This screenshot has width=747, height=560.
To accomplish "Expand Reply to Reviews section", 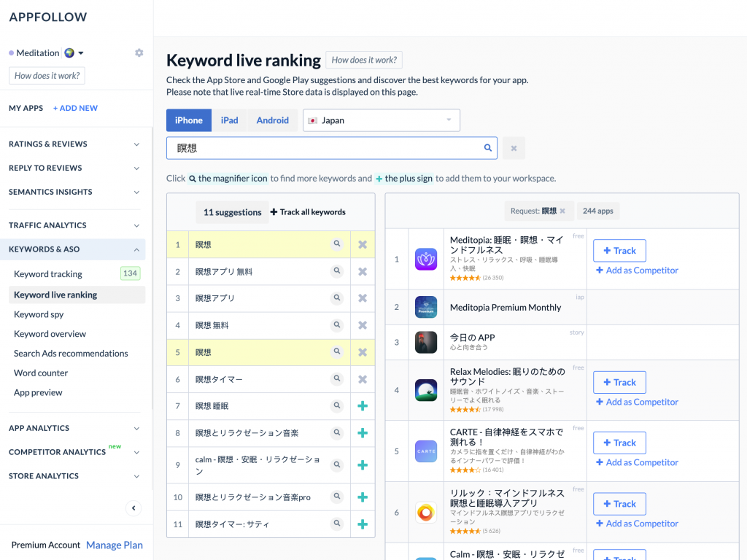I will click(x=74, y=168).
